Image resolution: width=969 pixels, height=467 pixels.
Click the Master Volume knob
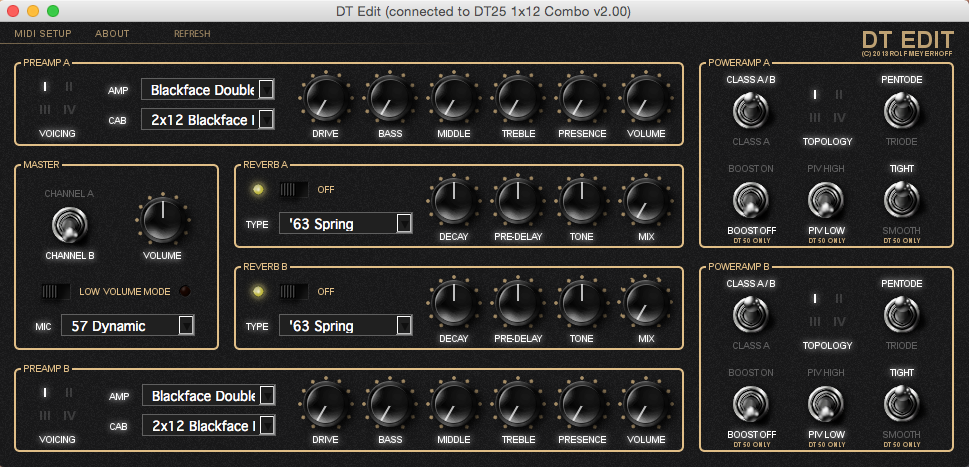click(x=162, y=219)
